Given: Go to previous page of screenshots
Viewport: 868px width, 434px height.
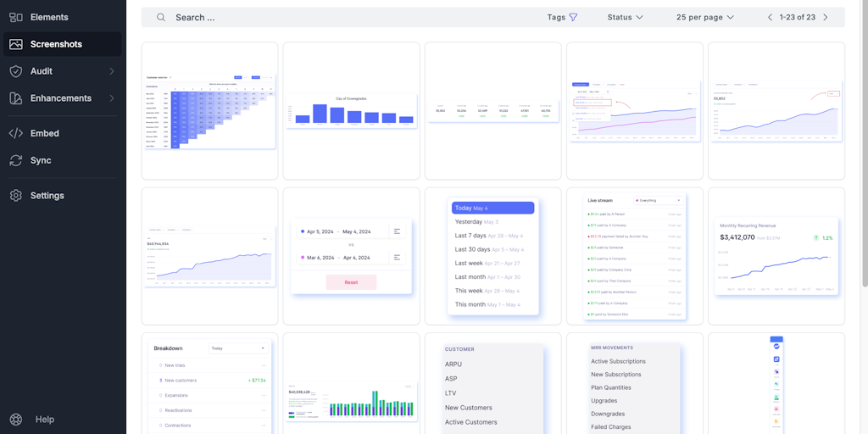Looking at the screenshot, I should pos(770,17).
